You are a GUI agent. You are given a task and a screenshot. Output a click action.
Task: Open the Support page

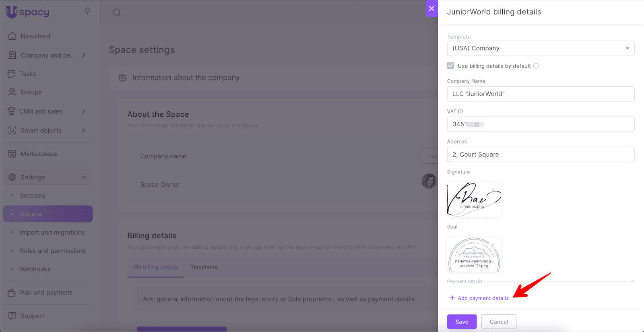[x=32, y=316]
